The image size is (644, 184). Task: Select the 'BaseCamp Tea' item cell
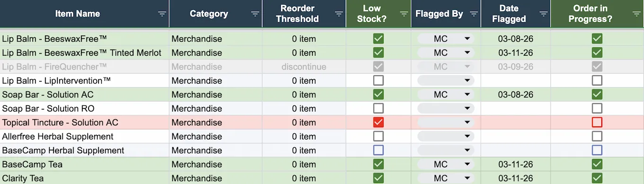tap(84, 164)
